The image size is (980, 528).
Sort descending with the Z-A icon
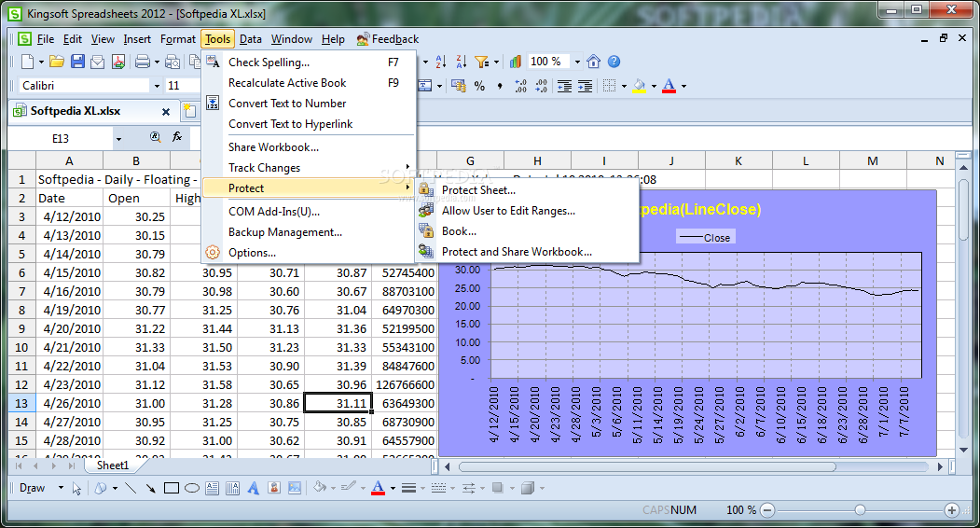pos(462,62)
